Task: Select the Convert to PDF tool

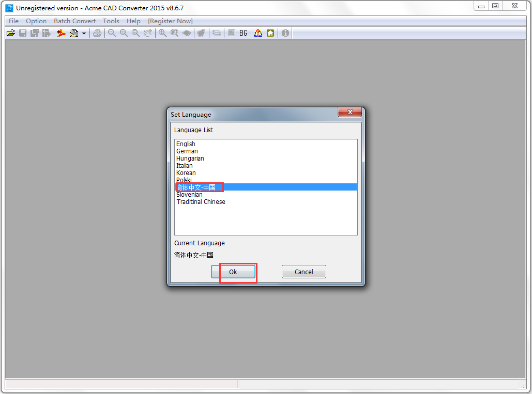Action: tap(61, 33)
